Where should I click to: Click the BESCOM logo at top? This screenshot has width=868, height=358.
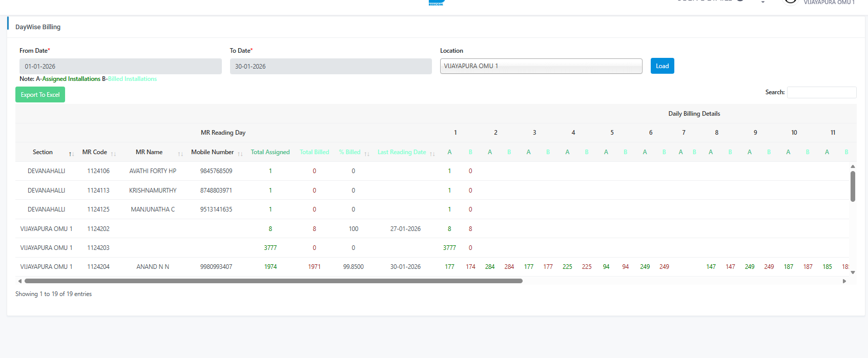pos(436,3)
